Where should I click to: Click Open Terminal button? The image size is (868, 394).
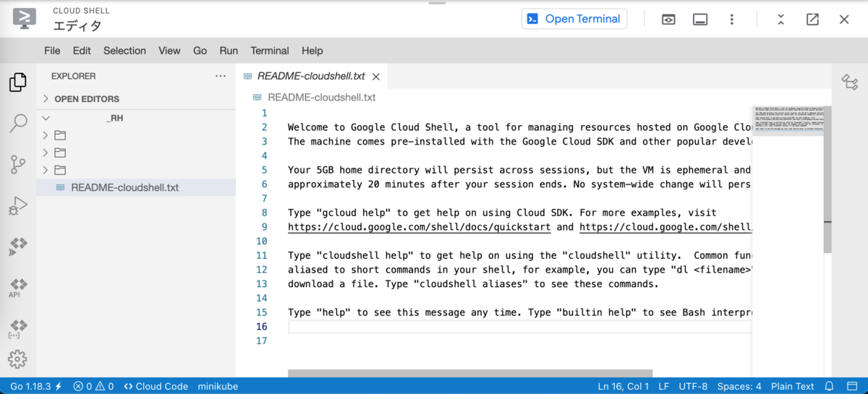574,19
